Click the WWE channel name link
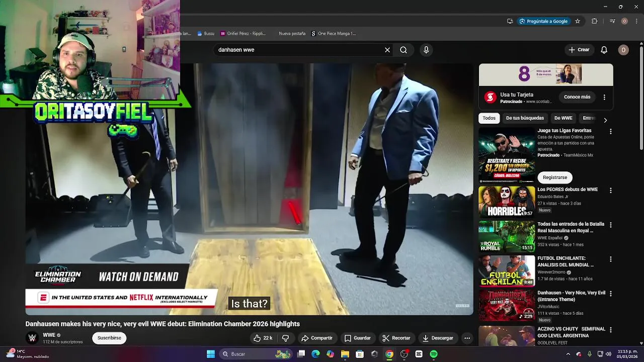This screenshot has width=644, height=362. (x=49, y=335)
